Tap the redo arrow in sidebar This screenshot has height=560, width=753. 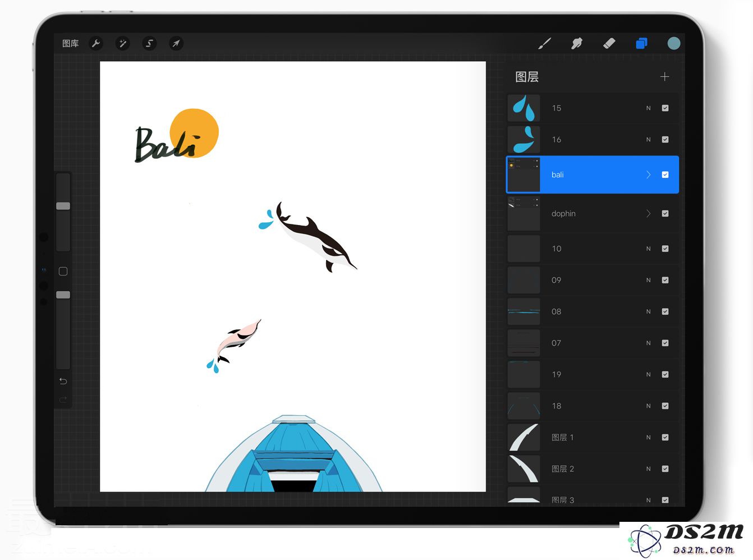(x=63, y=400)
